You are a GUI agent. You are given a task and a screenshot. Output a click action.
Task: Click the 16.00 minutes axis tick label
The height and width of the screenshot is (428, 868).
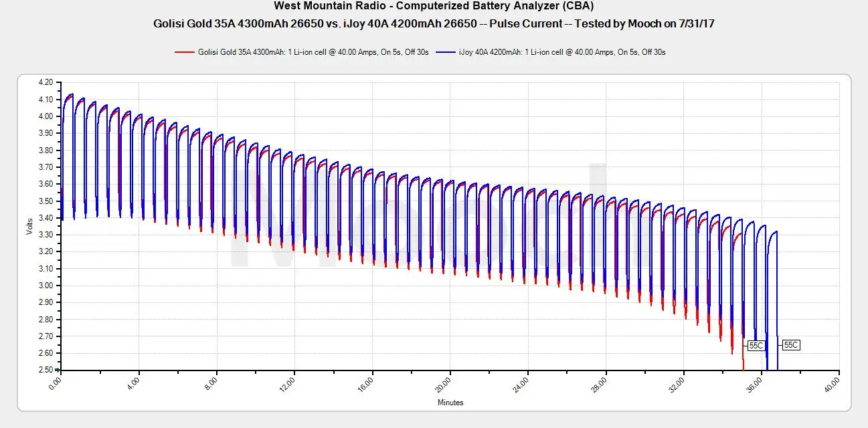pyautogui.click(x=365, y=384)
